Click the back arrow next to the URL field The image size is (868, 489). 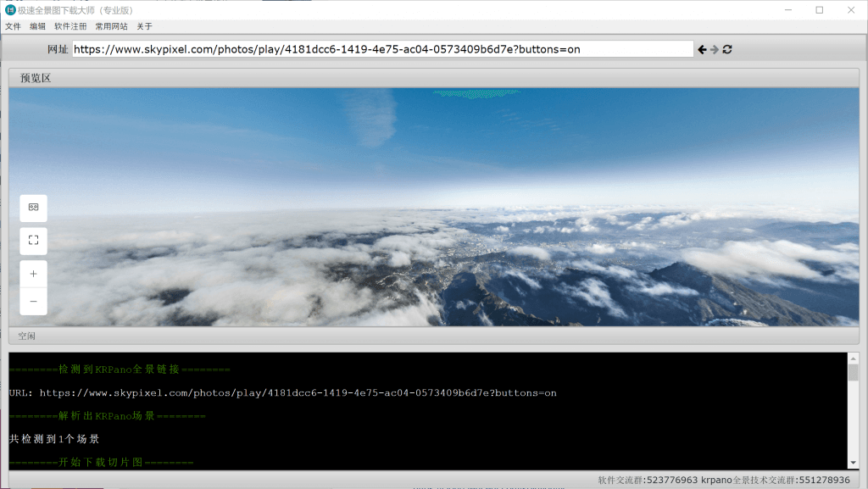(702, 49)
